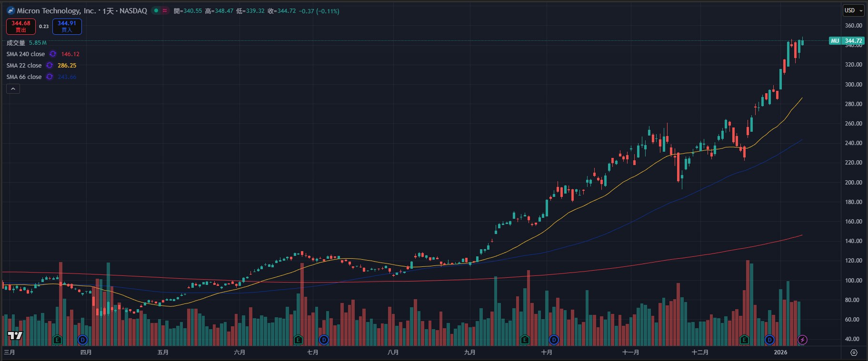Click the earnings E marker in December
The image size is (868, 361).
point(744,340)
